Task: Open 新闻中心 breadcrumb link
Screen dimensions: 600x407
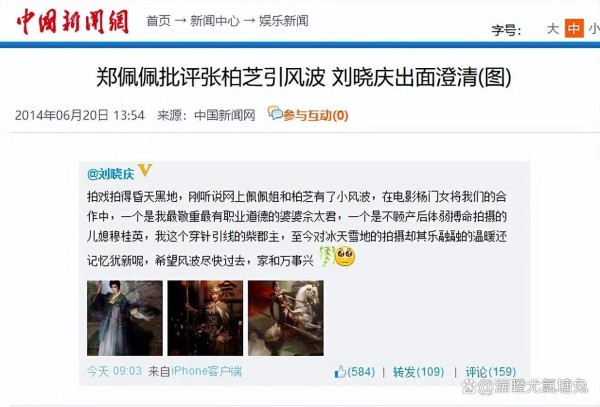Action: click(215, 21)
